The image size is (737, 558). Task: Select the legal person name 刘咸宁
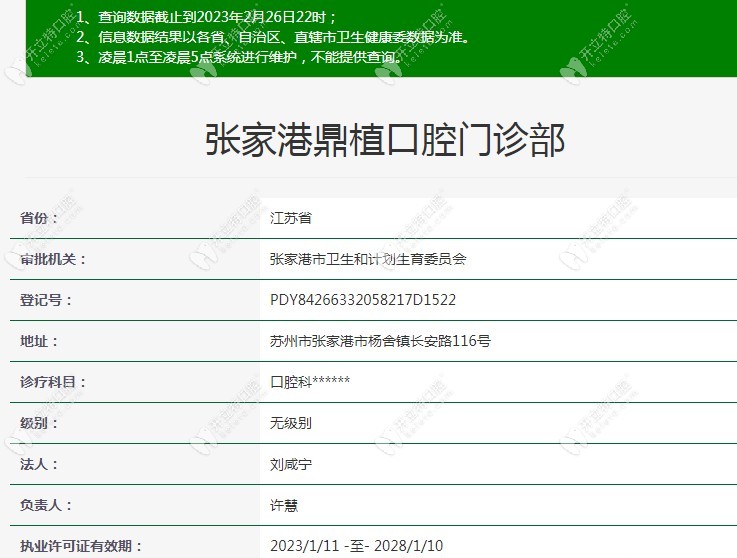(x=291, y=464)
